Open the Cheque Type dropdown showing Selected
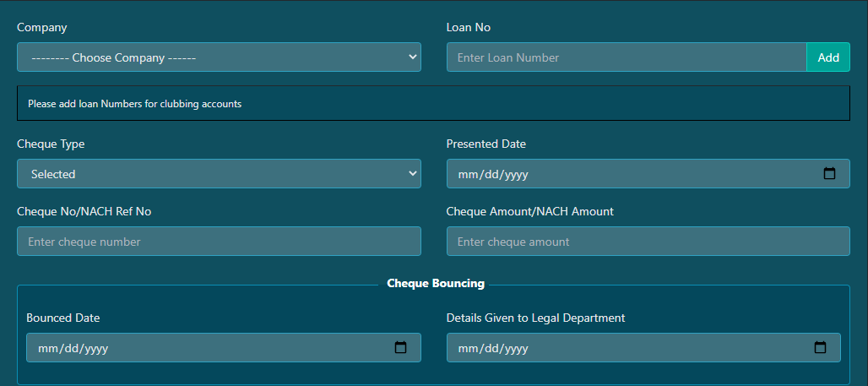Viewport: 868px width, 386px height. (220, 173)
